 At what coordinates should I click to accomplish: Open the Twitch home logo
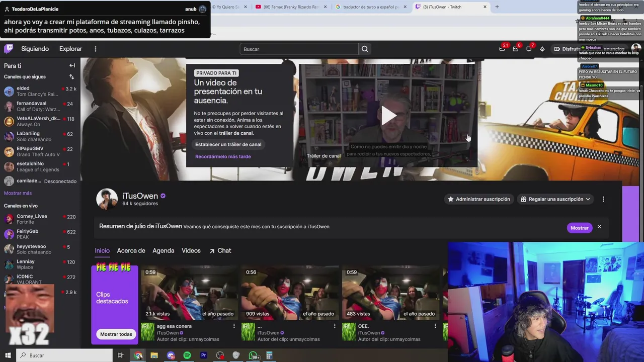coord(9,49)
